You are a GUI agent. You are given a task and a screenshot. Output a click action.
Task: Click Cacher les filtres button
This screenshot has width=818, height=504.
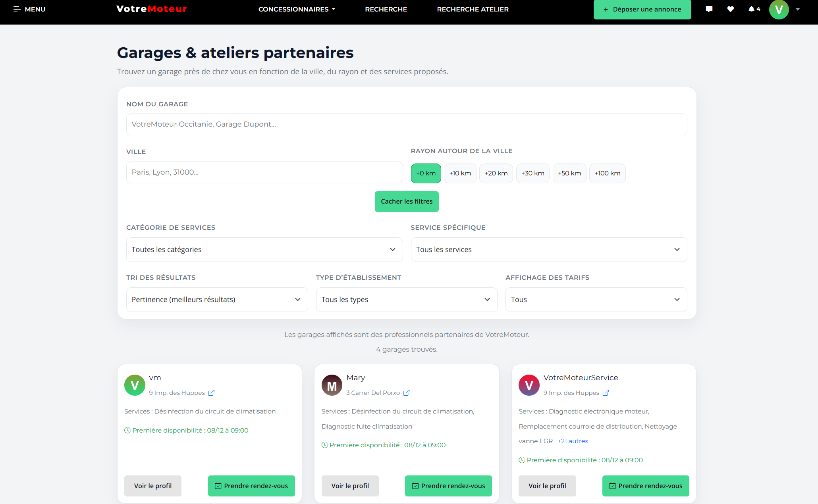click(x=407, y=202)
